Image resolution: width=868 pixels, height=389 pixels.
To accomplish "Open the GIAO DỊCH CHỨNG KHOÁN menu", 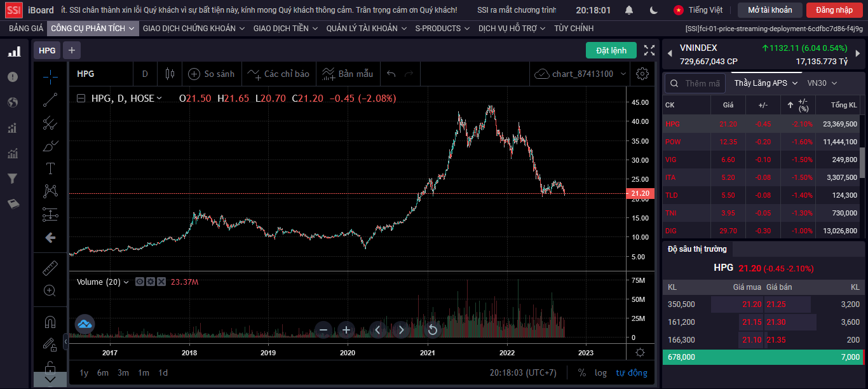I will pos(194,29).
